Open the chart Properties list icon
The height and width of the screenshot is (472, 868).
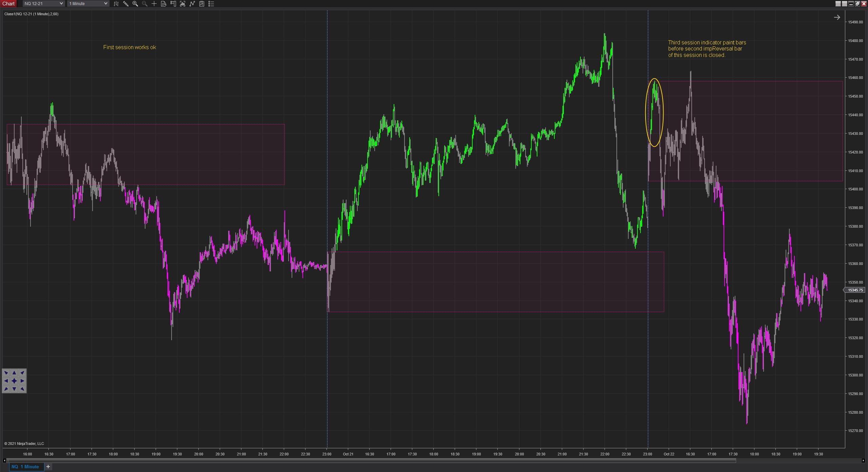click(x=211, y=4)
